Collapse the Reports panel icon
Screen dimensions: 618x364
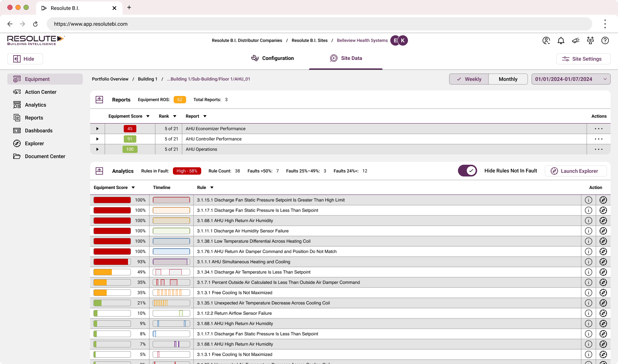pyautogui.click(x=99, y=100)
